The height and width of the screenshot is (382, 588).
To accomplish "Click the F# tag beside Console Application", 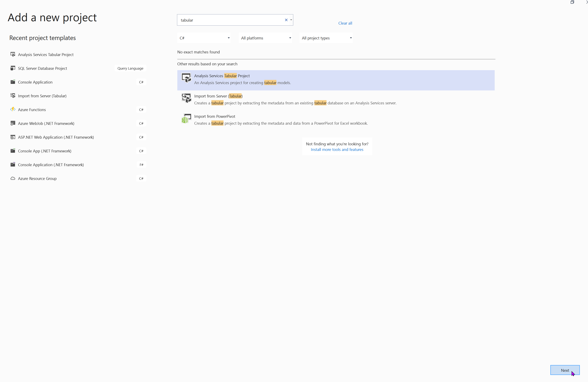I will [141, 165].
